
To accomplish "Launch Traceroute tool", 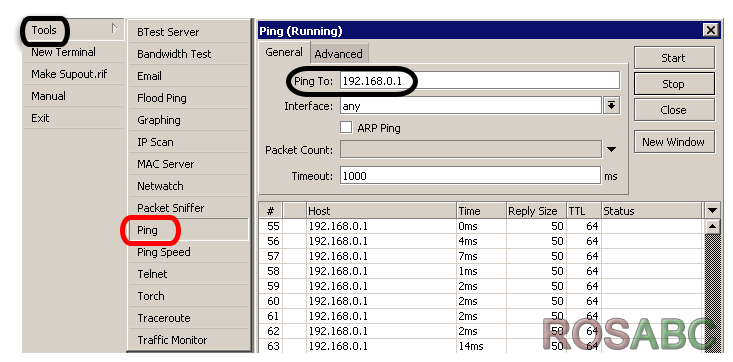I will pos(188,318).
